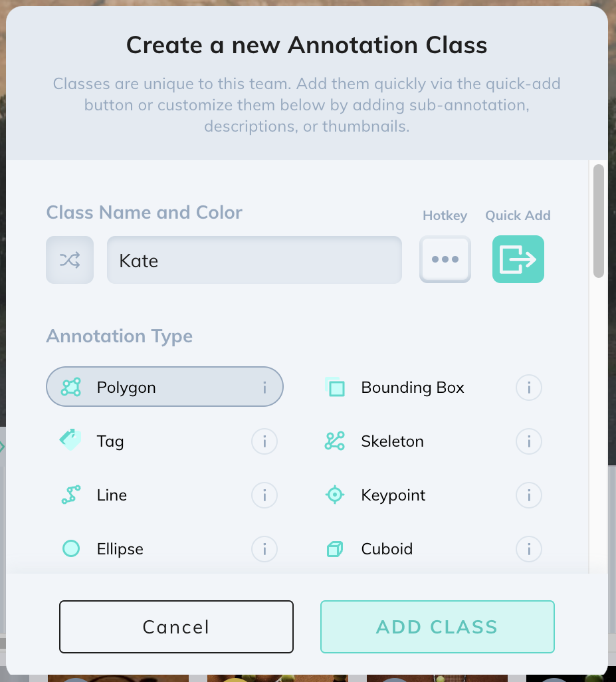Select the Skeleton annotation icon
This screenshot has height=682, width=616.
[x=335, y=440]
